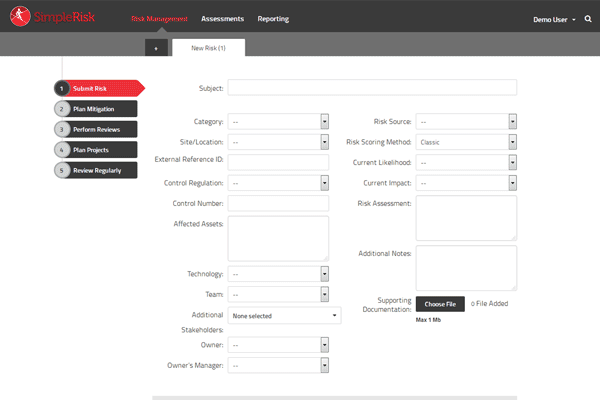Go to the Plan Mitigation step
Screen dimensions: 600x400
tap(97, 109)
